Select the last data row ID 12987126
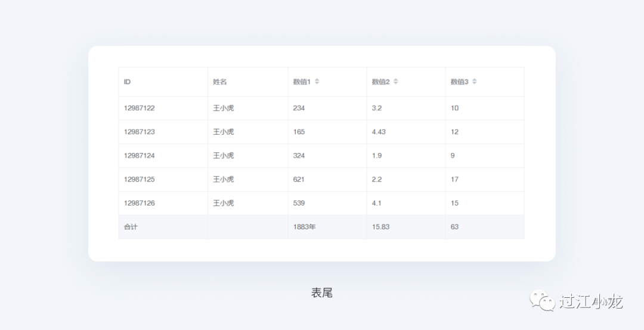 (140, 203)
